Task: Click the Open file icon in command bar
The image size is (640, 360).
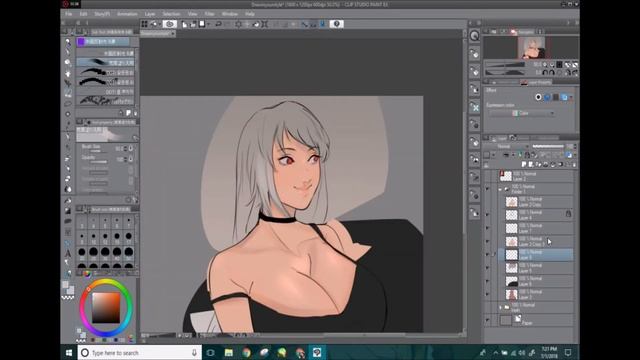Action: tap(193, 24)
